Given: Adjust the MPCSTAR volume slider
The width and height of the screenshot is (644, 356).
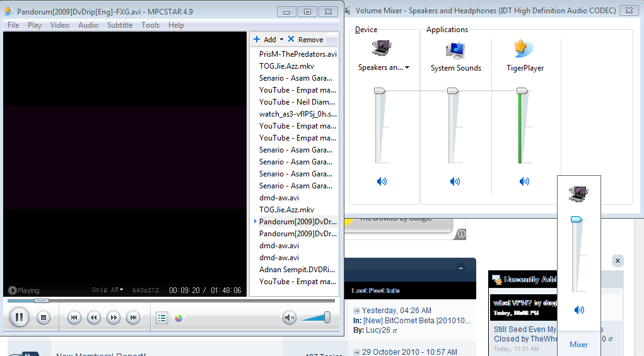Looking at the screenshot, I should [327, 317].
